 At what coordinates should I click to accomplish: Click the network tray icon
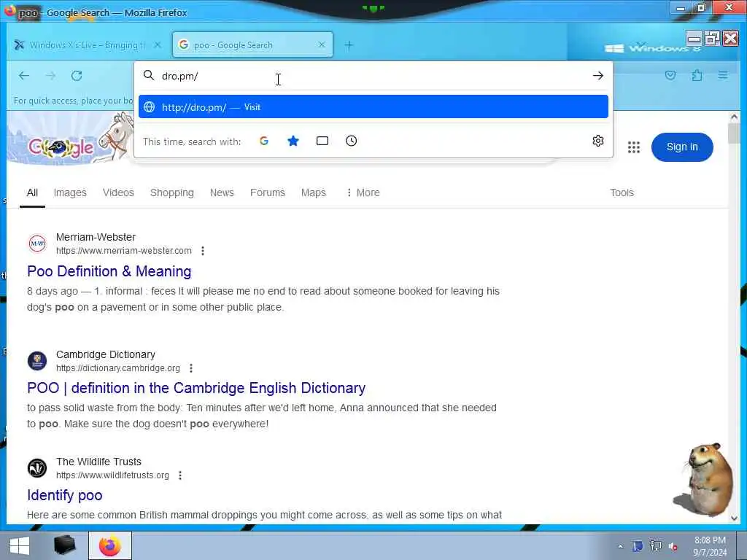(656, 546)
